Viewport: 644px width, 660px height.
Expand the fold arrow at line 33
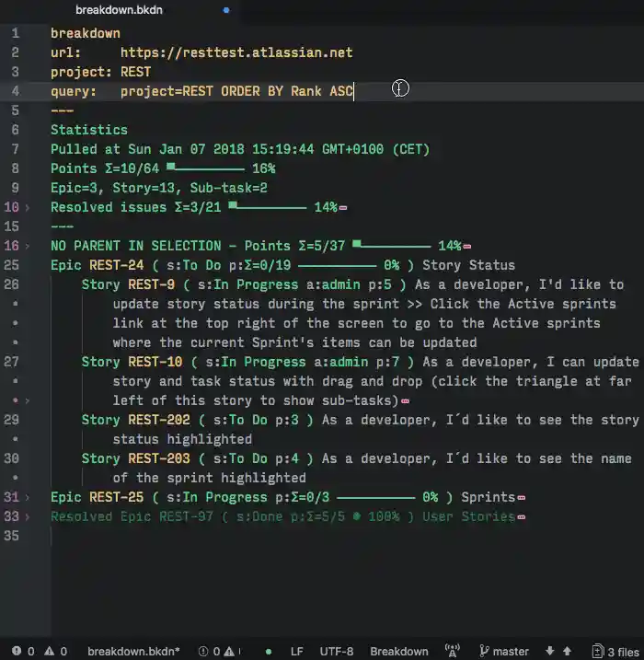pyautogui.click(x=28, y=517)
